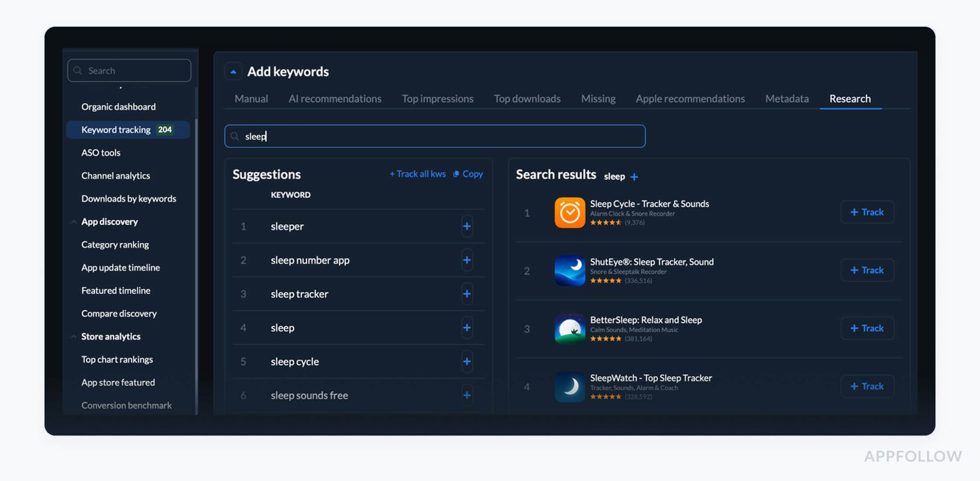Click the magnifier icon in the sidebar search box
This screenshot has height=481, width=980.
click(79, 70)
